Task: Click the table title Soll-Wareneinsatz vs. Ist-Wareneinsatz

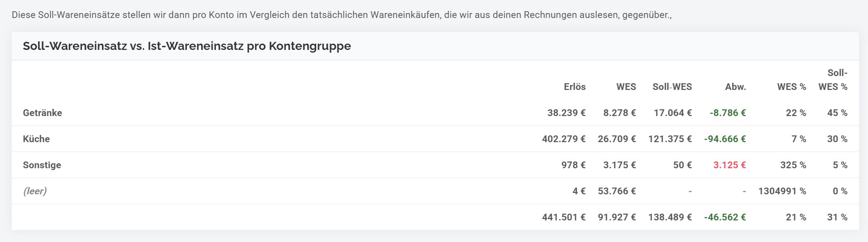Action: [x=186, y=46]
